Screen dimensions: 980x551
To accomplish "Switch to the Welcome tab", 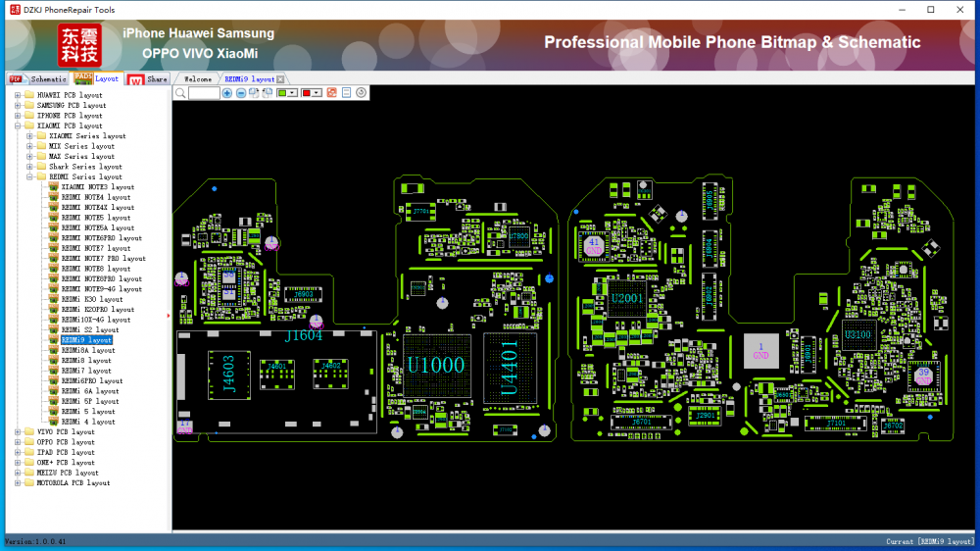I will (x=198, y=79).
